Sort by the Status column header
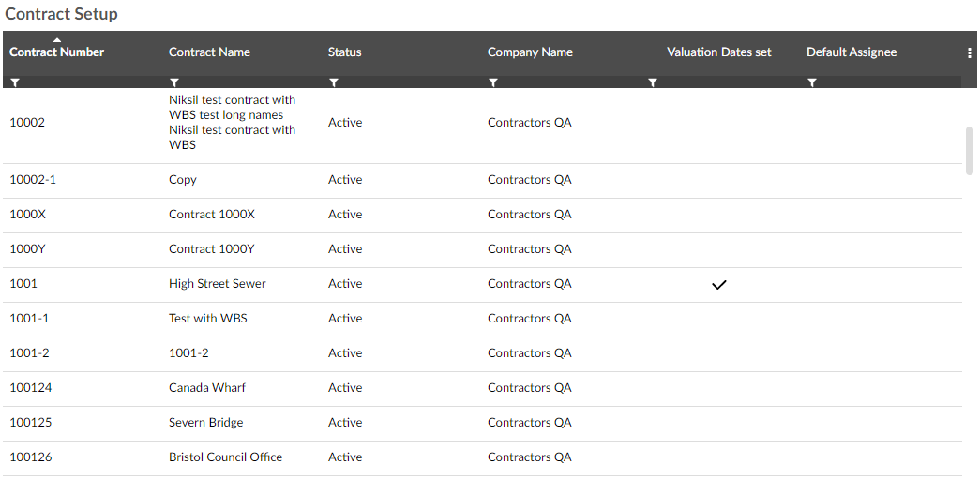Screen dimensions: 980x479 point(344,52)
